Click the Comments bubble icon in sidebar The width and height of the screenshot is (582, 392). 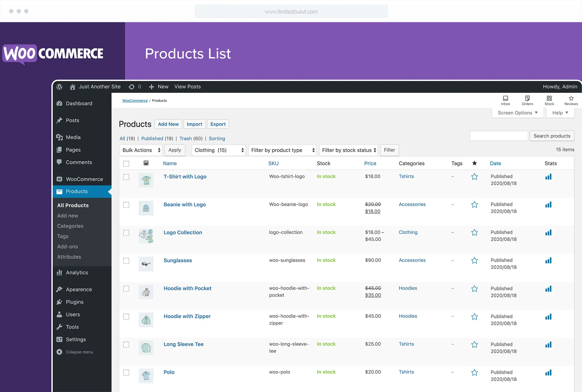(59, 162)
